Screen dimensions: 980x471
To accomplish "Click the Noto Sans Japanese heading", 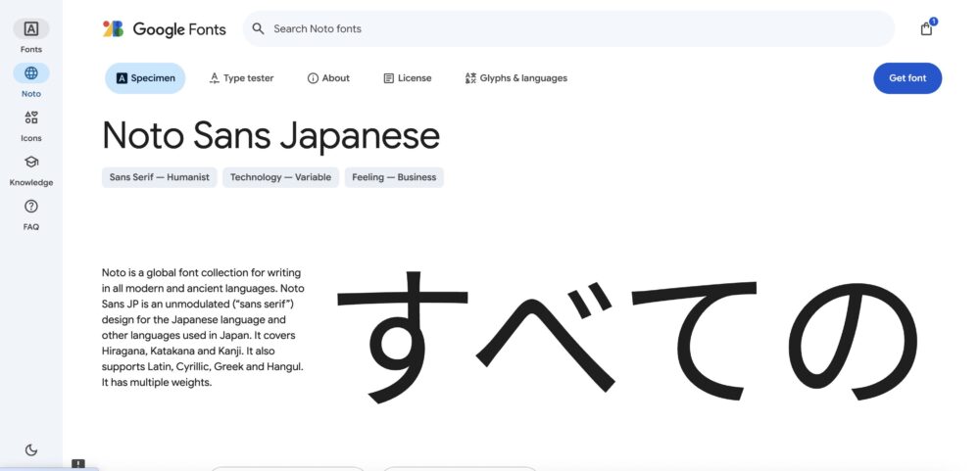I will coord(270,135).
